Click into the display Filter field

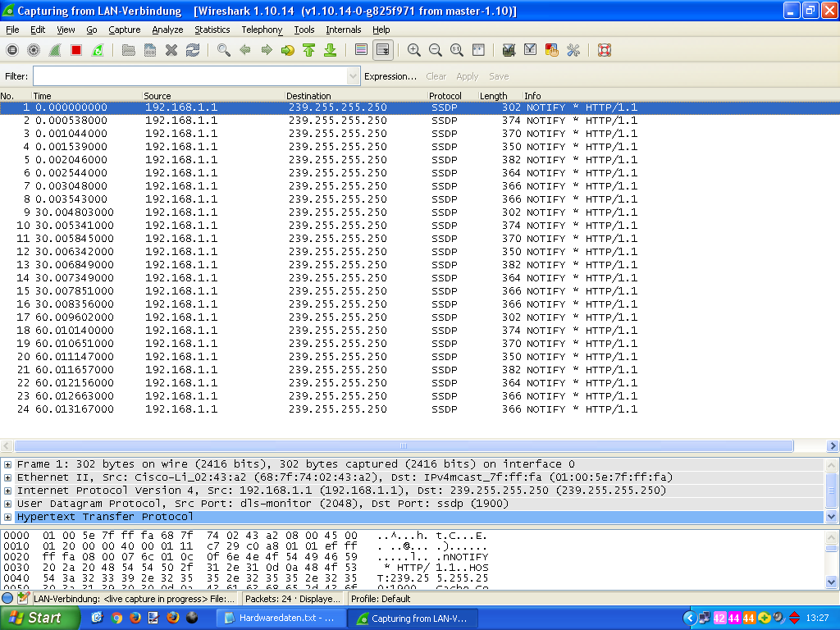pos(190,76)
